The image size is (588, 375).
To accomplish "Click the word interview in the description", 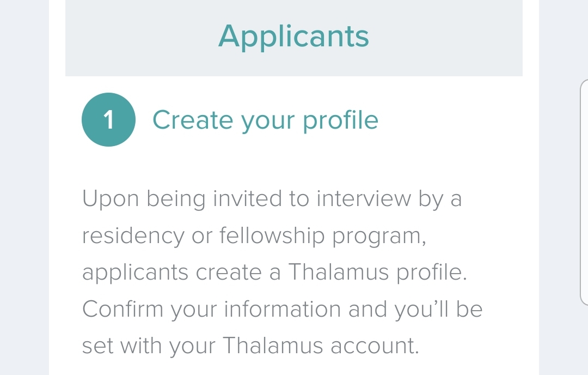I will coord(364,199).
